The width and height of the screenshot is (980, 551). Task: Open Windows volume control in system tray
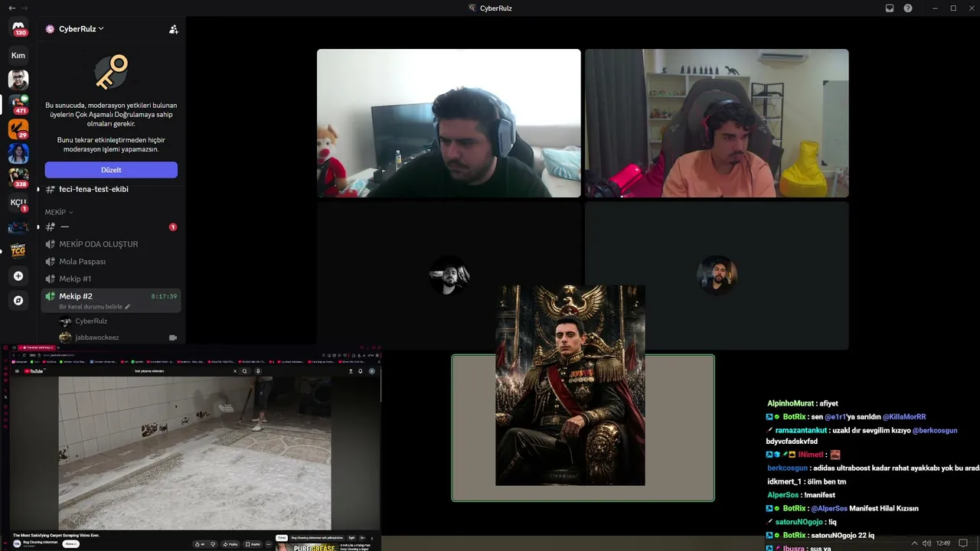pos(927,543)
